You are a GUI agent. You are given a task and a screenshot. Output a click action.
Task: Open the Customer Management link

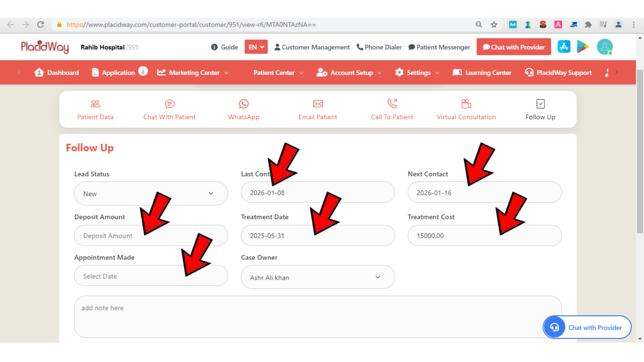[x=312, y=47]
